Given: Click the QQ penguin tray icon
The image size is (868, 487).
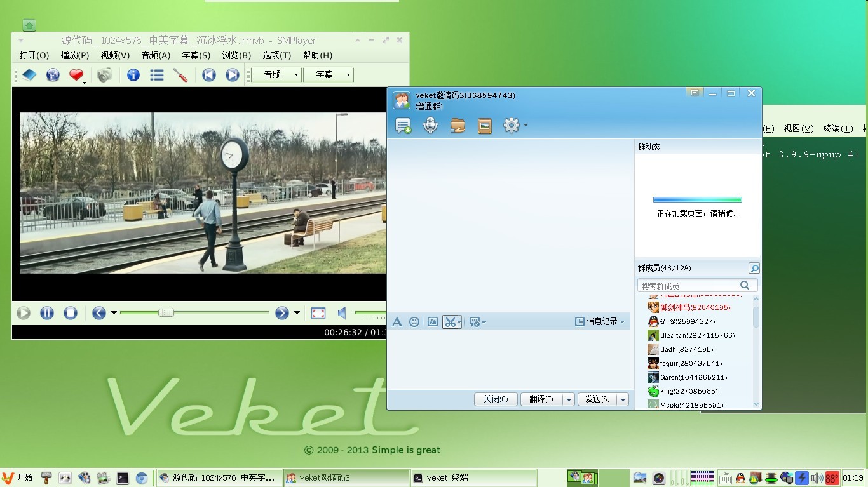Looking at the screenshot, I should pos(740,478).
